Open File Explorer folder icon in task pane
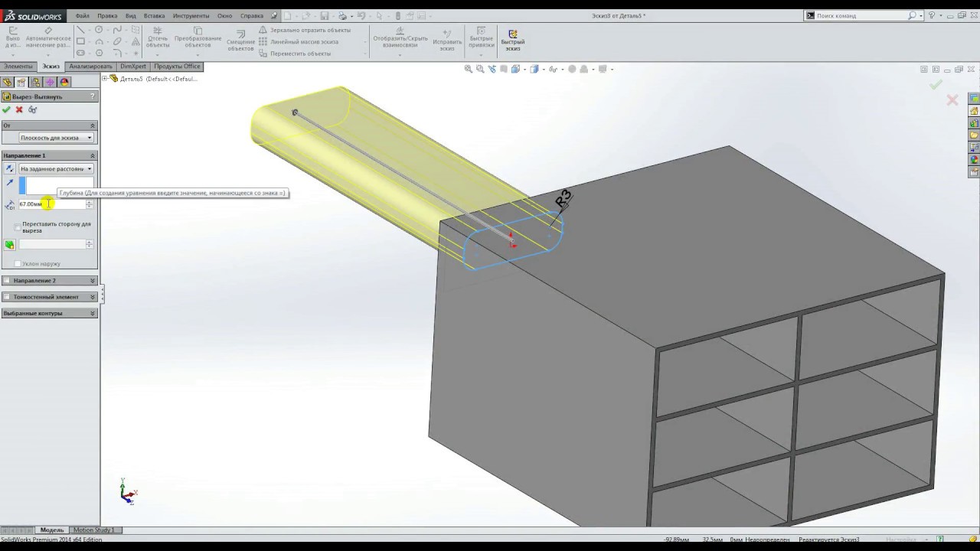 (974, 135)
